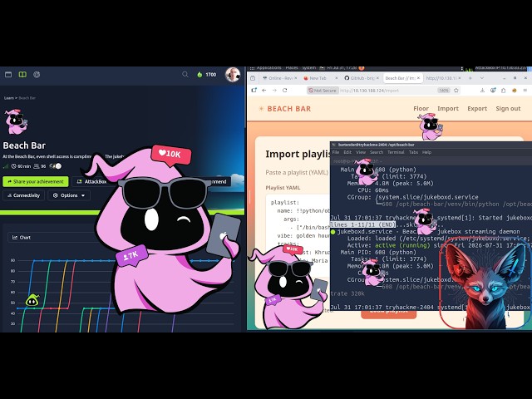This screenshot has width=532, height=399.
Task: Click the Firefox View icon left of tabs
Action: click(253, 78)
